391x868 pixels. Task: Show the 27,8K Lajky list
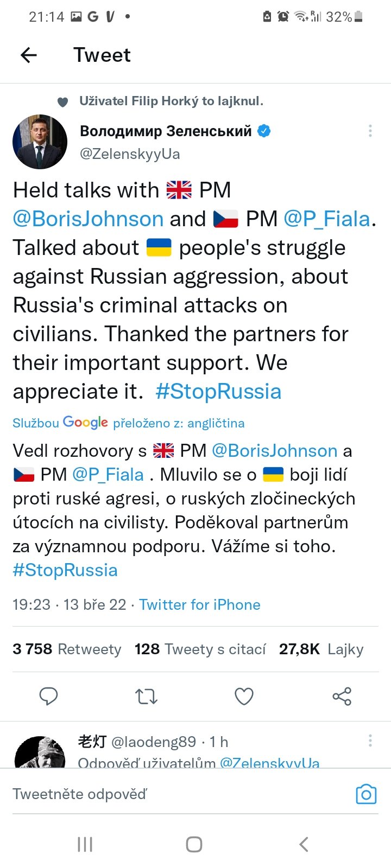(321, 649)
